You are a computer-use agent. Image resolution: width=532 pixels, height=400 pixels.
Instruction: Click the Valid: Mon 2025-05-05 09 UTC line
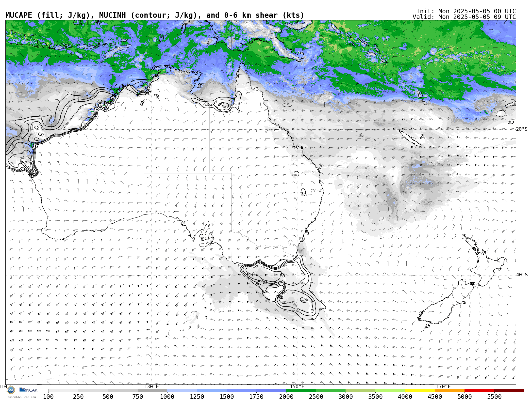tap(464, 17)
